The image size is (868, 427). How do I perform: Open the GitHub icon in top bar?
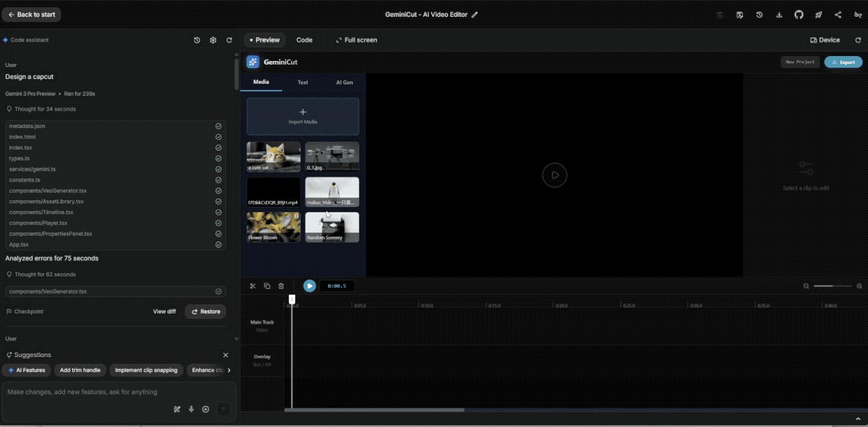pyautogui.click(x=799, y=14)
